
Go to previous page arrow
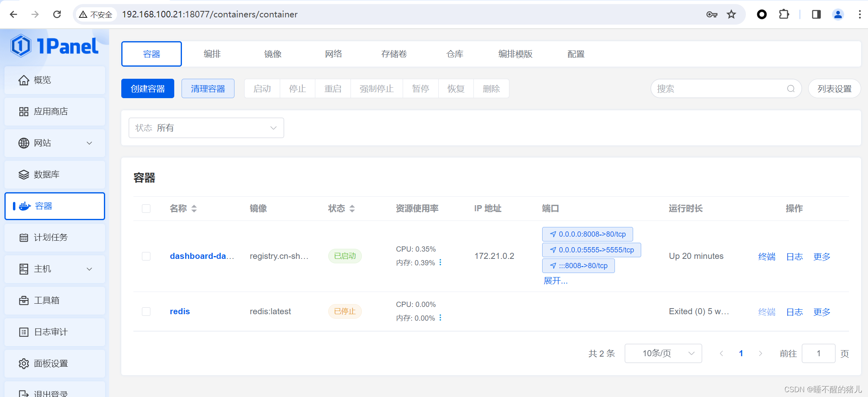(721, 353)
